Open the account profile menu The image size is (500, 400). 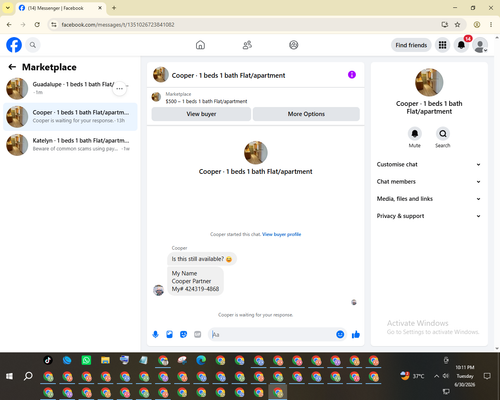[480, 45]
